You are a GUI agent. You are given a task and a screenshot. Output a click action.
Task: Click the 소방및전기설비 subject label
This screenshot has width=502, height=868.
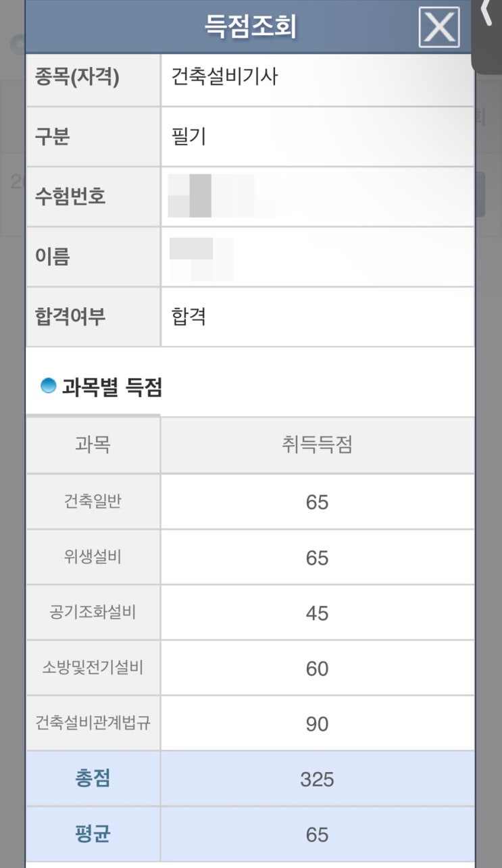coord(93,668)
